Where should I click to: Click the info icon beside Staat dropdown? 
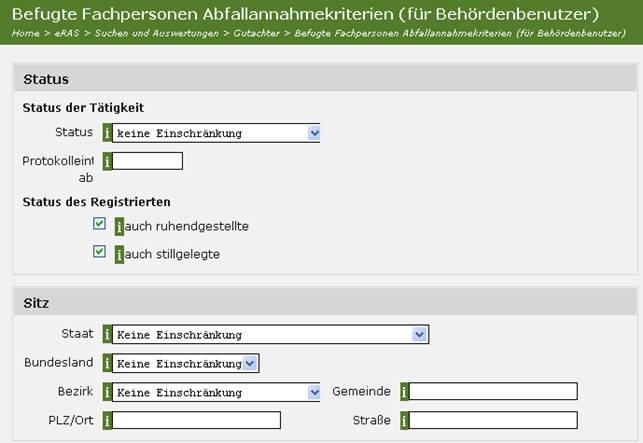107,335
